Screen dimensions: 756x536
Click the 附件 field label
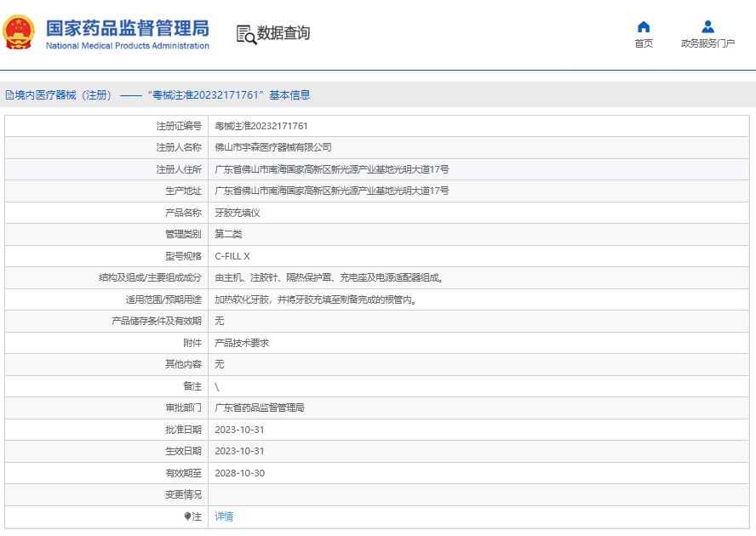coord(192,343)
